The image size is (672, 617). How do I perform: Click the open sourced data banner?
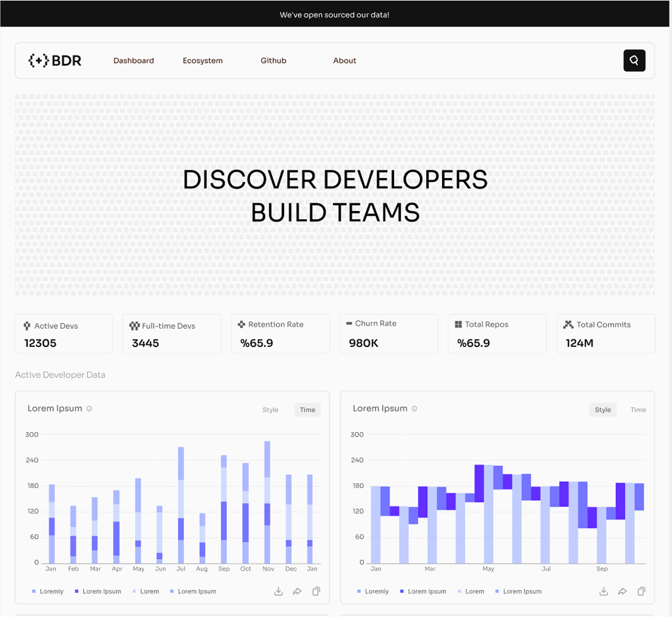pos(335,15)
